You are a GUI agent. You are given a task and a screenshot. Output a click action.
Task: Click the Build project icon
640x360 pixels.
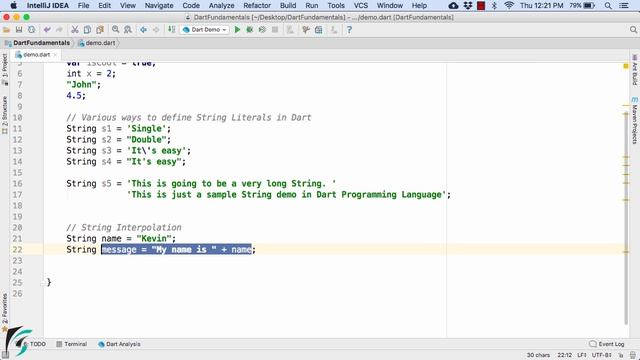[x=171, y=30]
